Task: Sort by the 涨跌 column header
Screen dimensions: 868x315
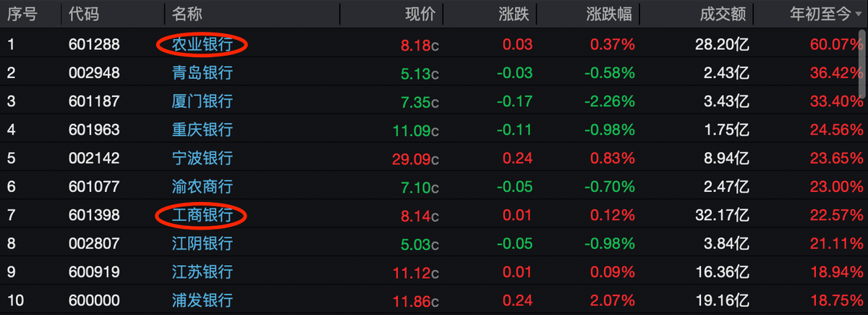Action: 514,14
